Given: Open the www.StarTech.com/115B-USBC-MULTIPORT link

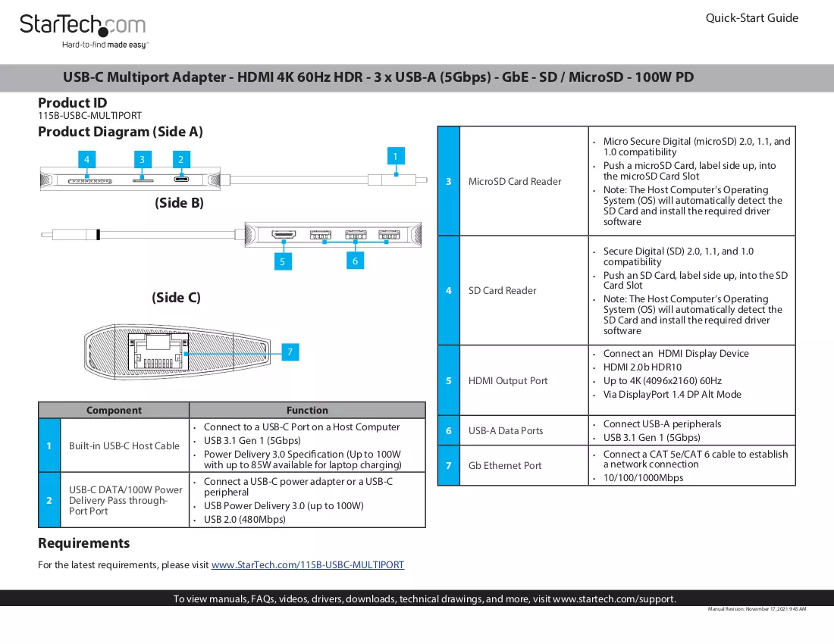Looking at the screenshot, I should [x=307, y=565].
